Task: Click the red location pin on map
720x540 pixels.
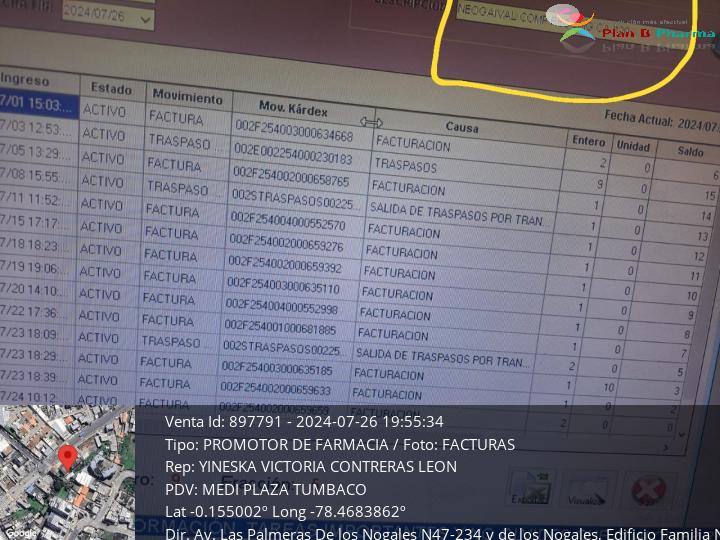Action: click(68, 457)
